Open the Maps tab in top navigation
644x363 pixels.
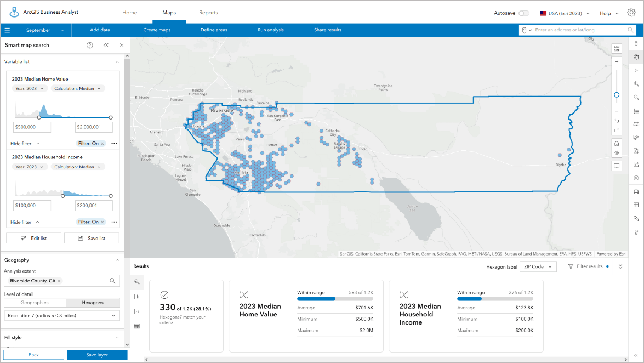(169, 12)
